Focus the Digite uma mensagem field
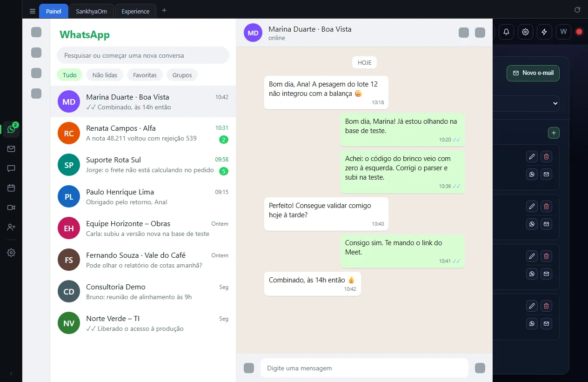The height and width of the screenshot is (382, 588). pos(364,368)
